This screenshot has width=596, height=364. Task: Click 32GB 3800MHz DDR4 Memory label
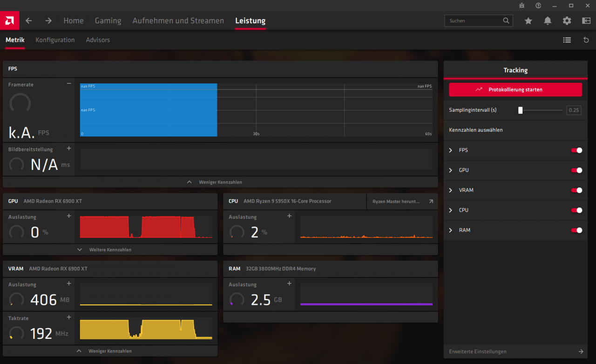[x=281, y=269]
